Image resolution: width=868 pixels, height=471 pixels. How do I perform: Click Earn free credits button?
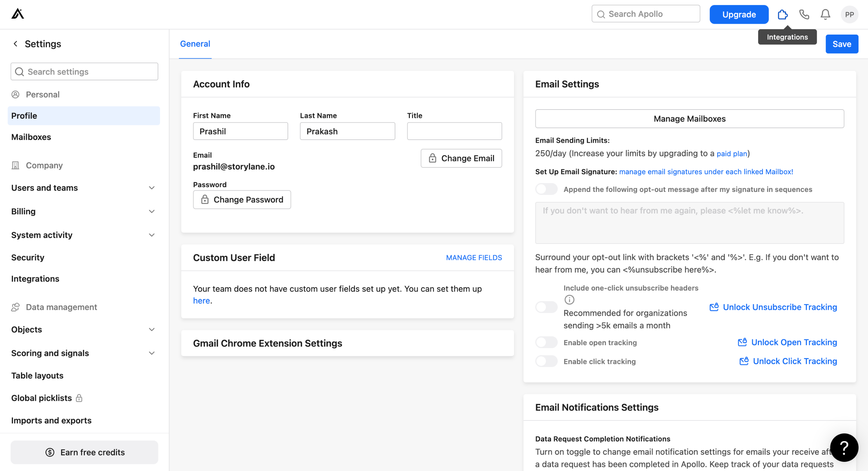(84, 452)
